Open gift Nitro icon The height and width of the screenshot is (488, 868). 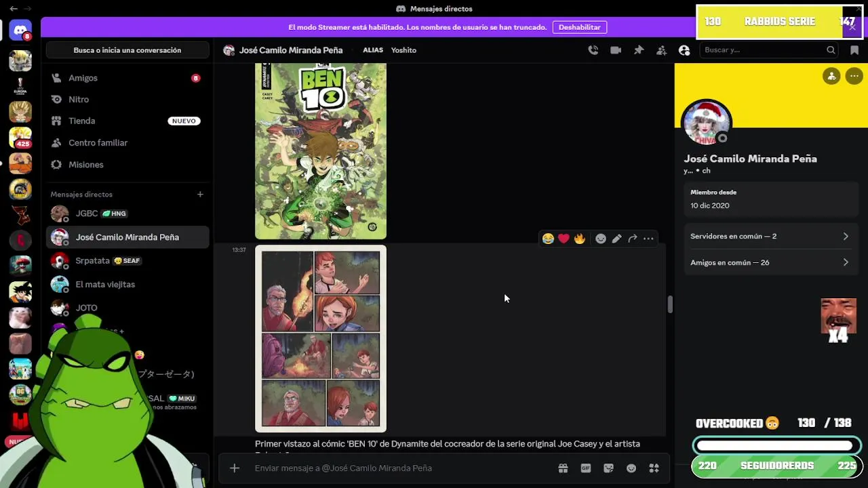(563, 468)
